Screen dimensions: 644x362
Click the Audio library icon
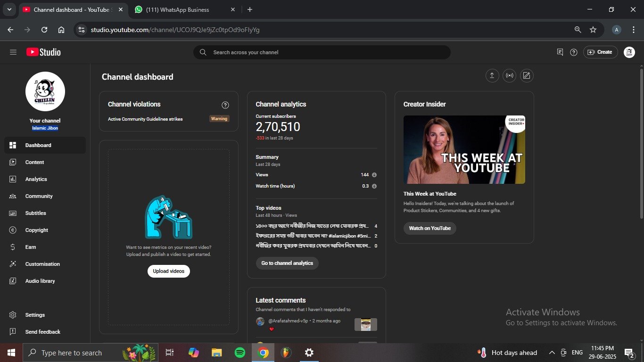click(x=13, y=281)
